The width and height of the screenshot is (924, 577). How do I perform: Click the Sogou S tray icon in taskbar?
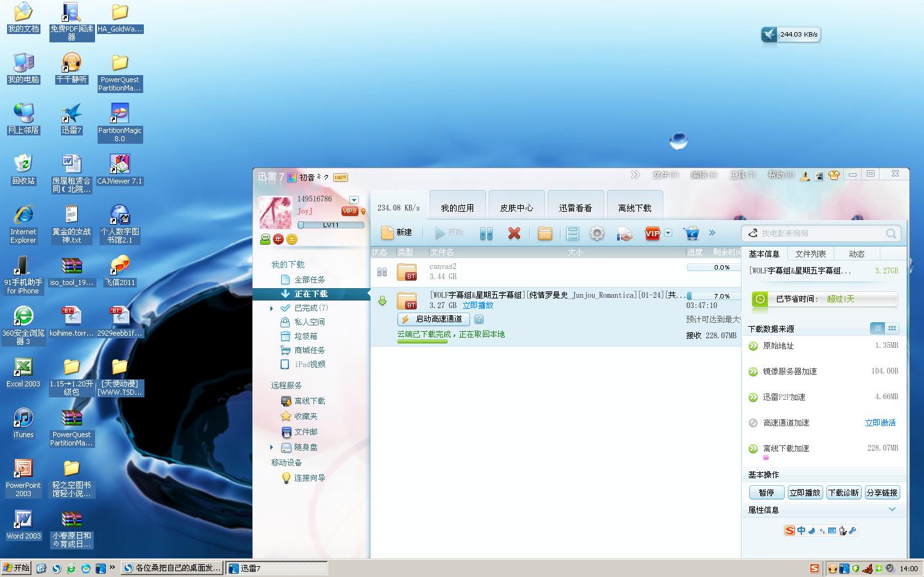click(815, 569)
